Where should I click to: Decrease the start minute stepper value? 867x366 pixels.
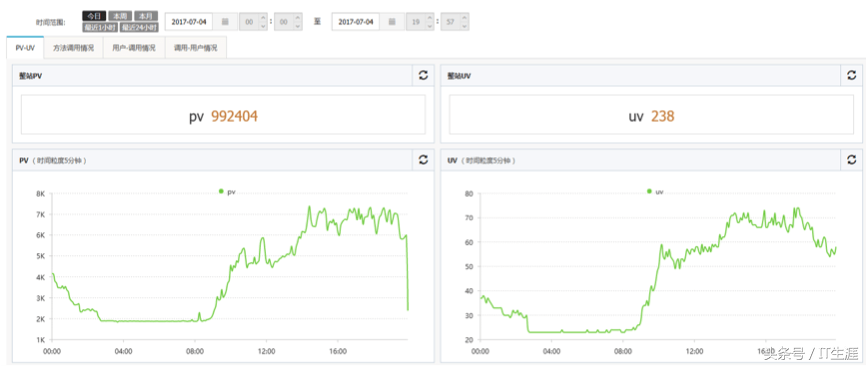(x=297, y=26)
